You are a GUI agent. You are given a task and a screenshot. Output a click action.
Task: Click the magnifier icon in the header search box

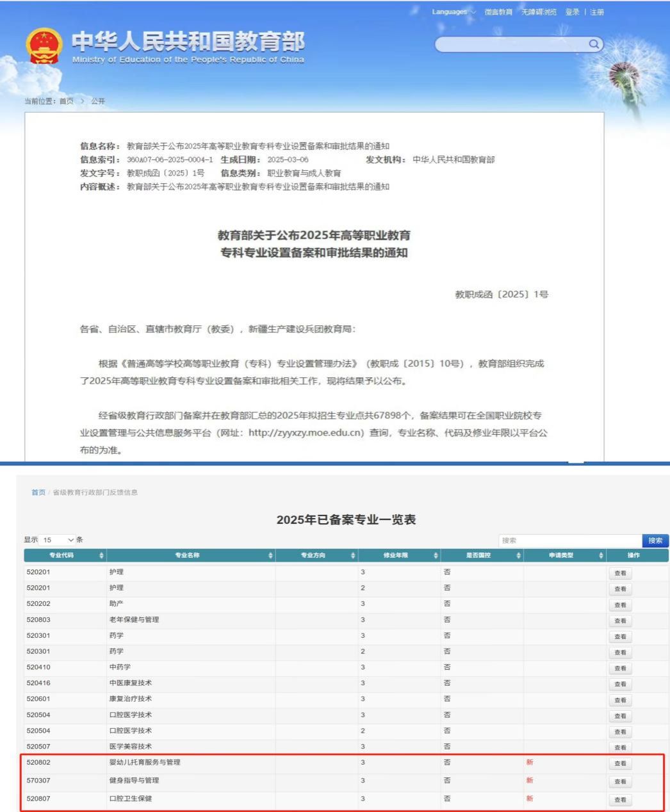tap(594, 44)
